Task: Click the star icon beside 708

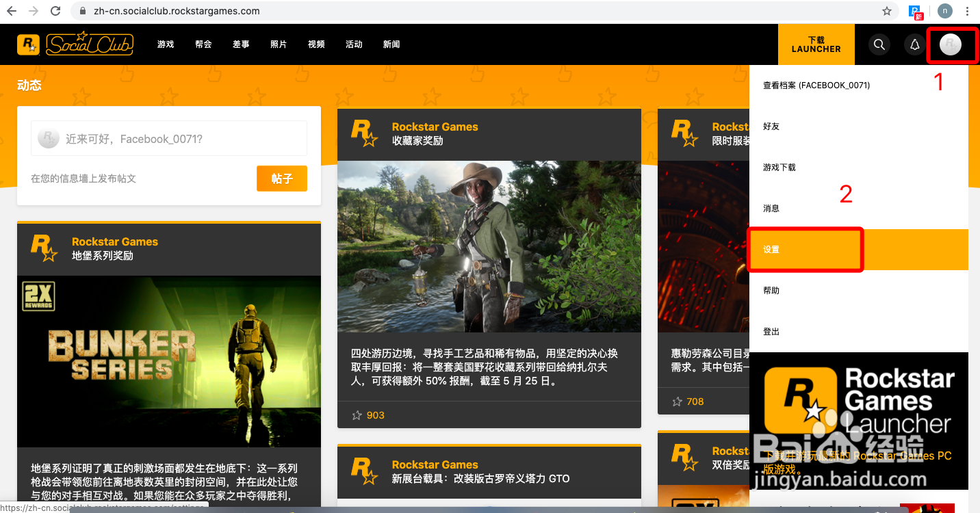Action: 677,402
